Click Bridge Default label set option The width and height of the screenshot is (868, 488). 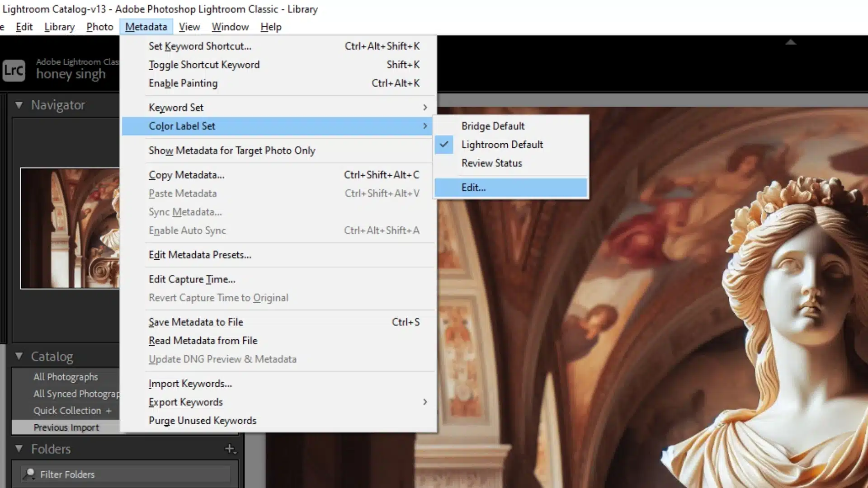coord(492,126)
